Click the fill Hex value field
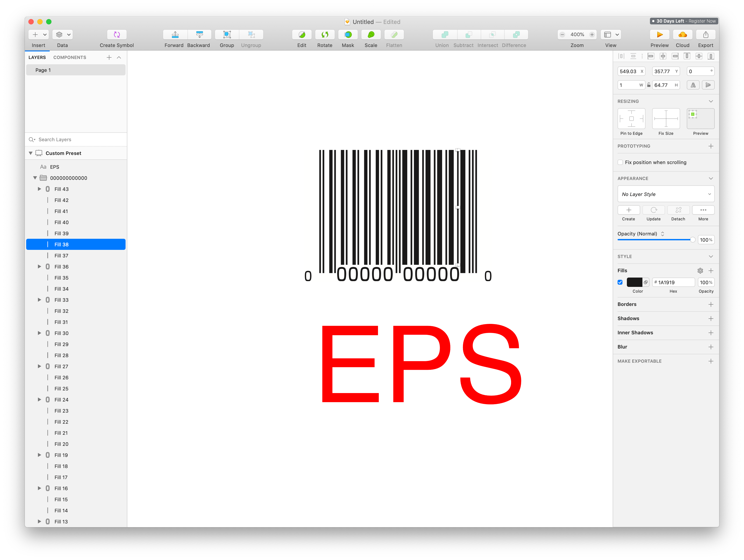This screenshot has width=744, height=560. (x=673, y=282)
